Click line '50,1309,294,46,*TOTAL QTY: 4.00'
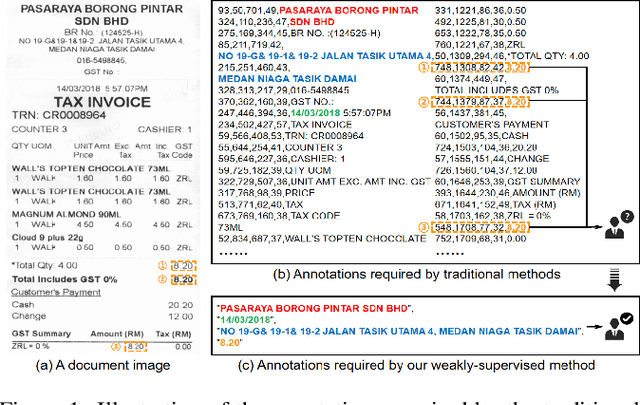 (512, 56)
